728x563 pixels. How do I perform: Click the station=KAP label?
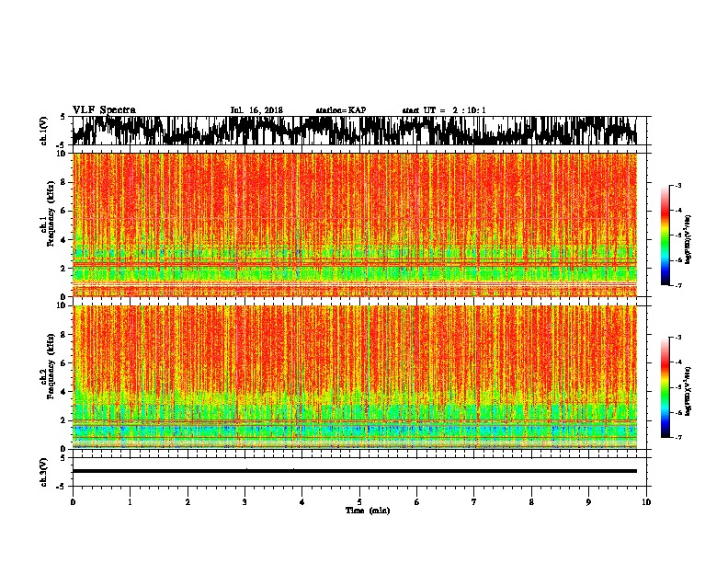(341, 110)
